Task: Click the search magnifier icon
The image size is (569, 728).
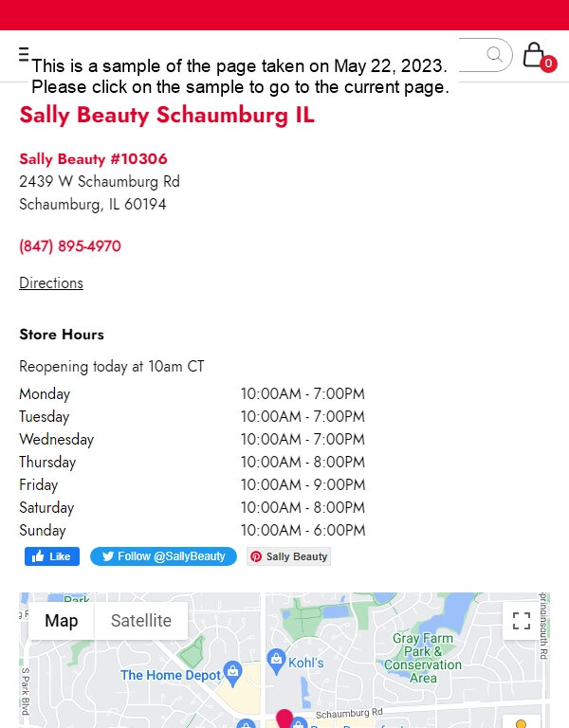Action: click(x=495, y=54)
